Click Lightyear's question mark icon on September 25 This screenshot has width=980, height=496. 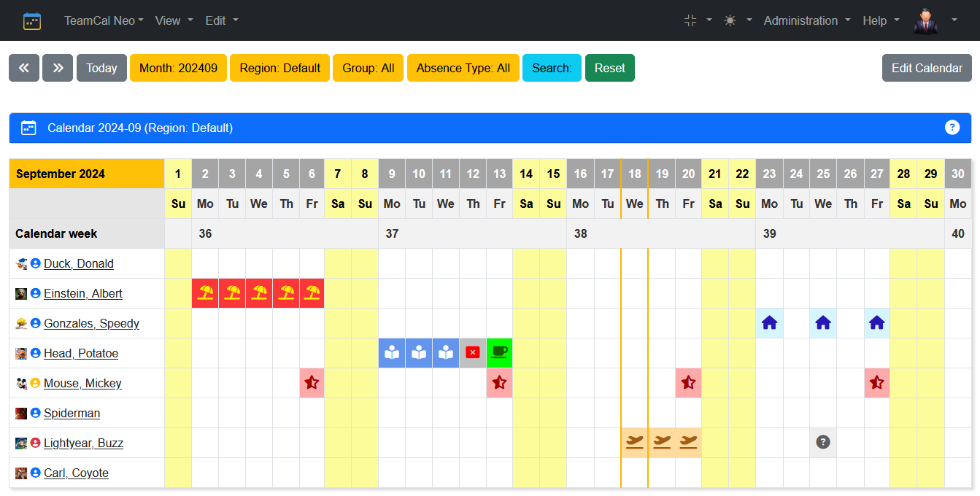click(x=823, y=443)
